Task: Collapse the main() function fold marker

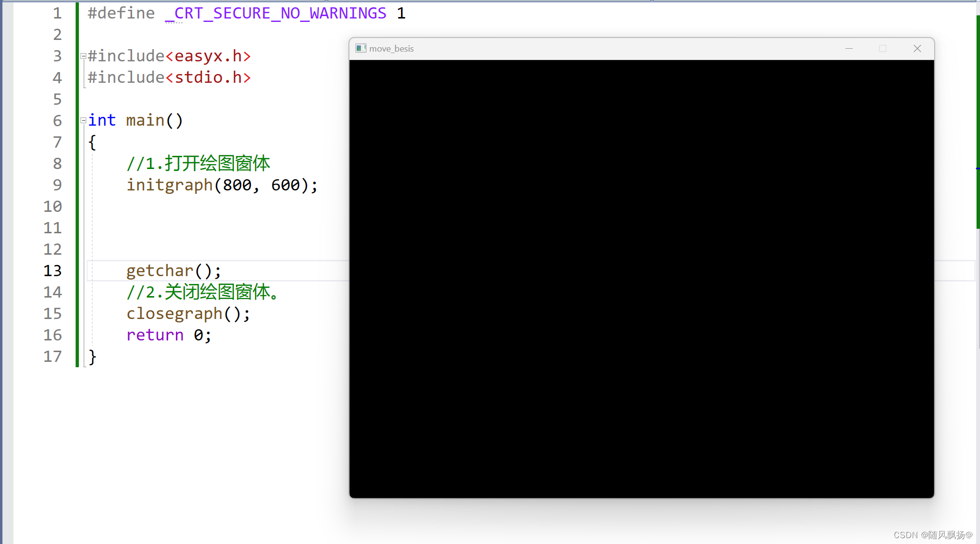Action: coord(83,120)
